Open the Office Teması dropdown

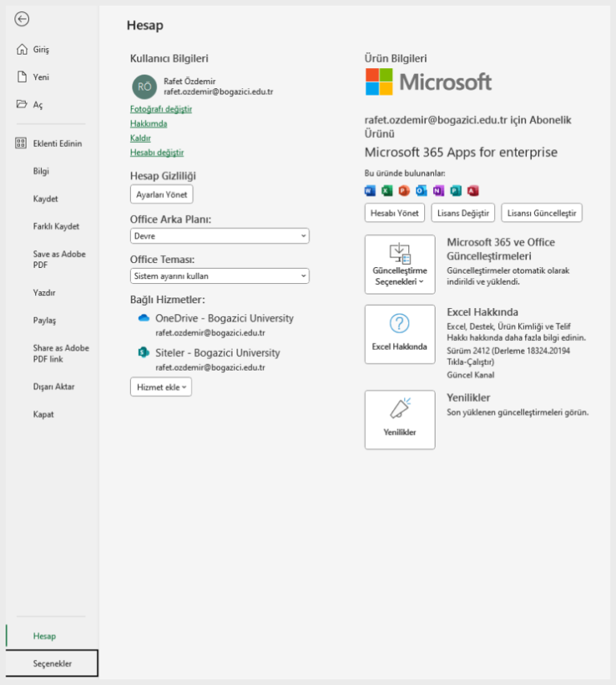(x=220, y=276)
